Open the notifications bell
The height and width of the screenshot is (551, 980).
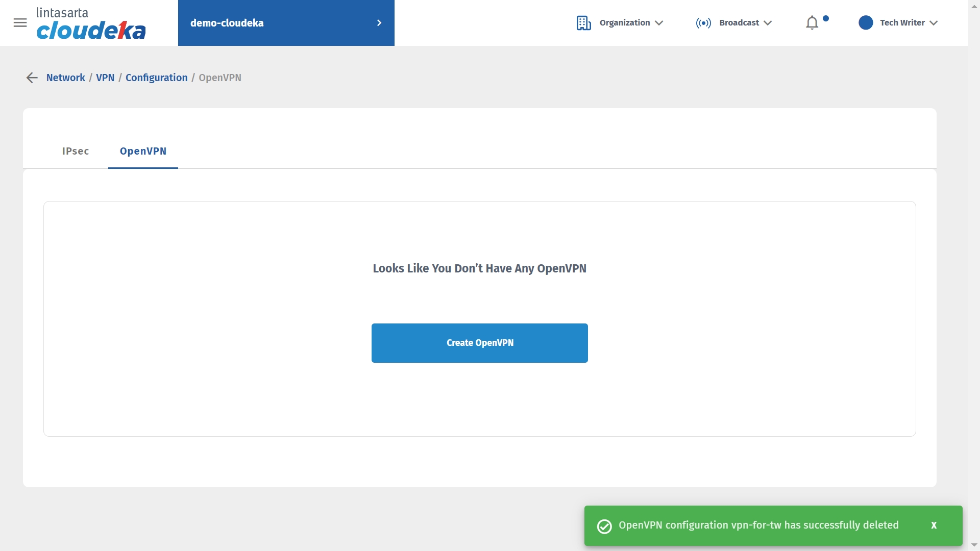(812, 23)
